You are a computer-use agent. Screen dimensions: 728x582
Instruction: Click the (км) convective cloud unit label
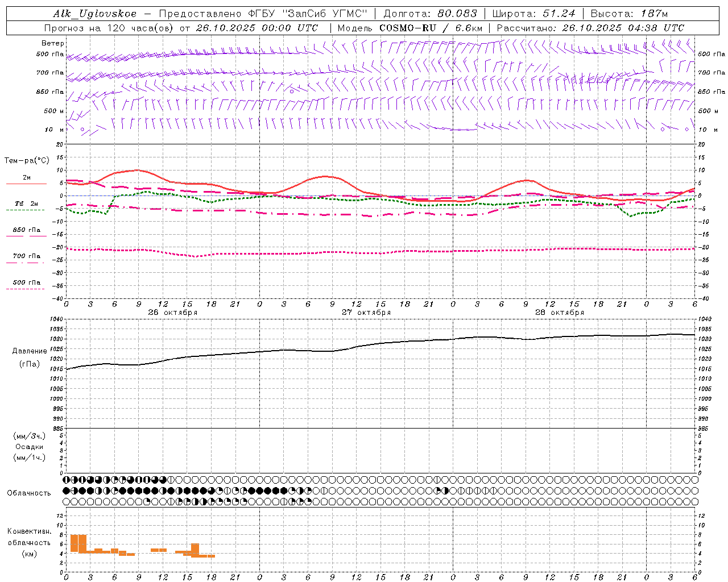click(x=30, y=554)
